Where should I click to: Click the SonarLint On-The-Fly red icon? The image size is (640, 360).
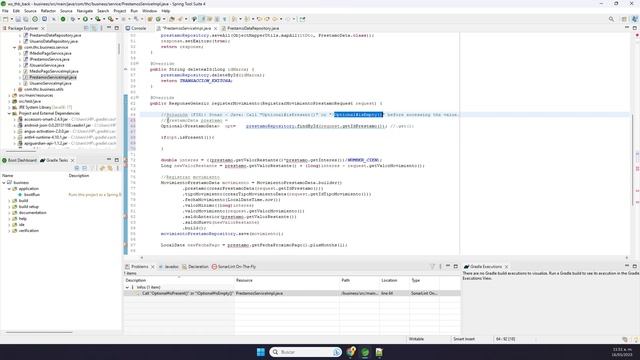(x=214, y=267)
